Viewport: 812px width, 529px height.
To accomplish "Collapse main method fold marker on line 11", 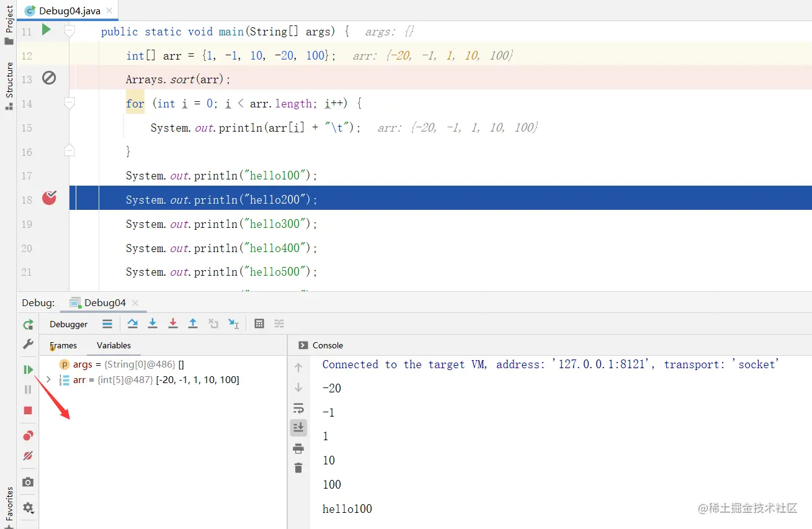I will [69, 30].
